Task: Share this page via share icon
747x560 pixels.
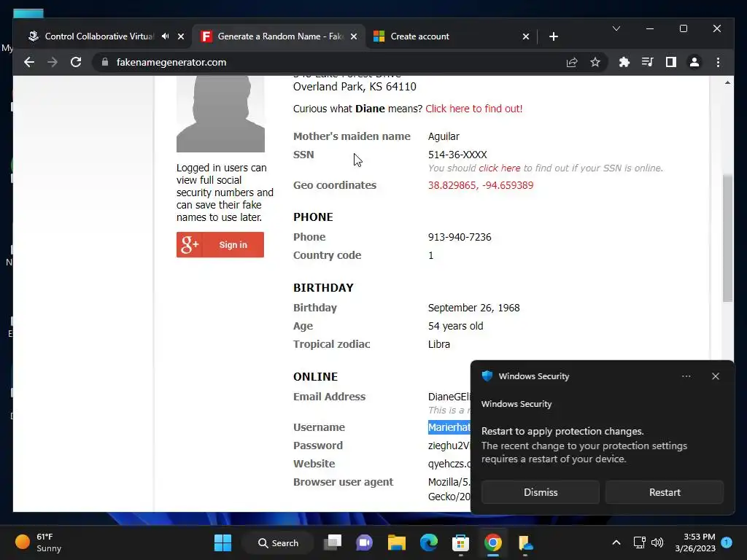Action: 572,63
